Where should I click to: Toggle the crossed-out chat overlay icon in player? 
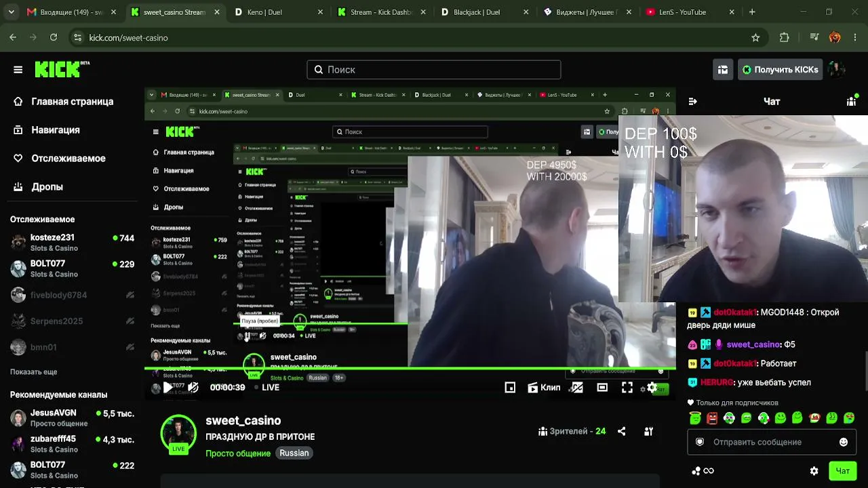tap(577, 388)
